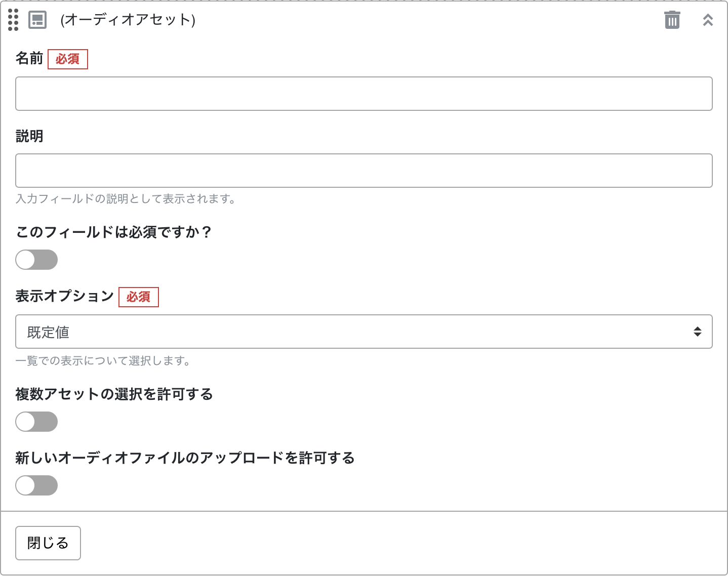Click the 表示オプション label text

click(65, 296)
